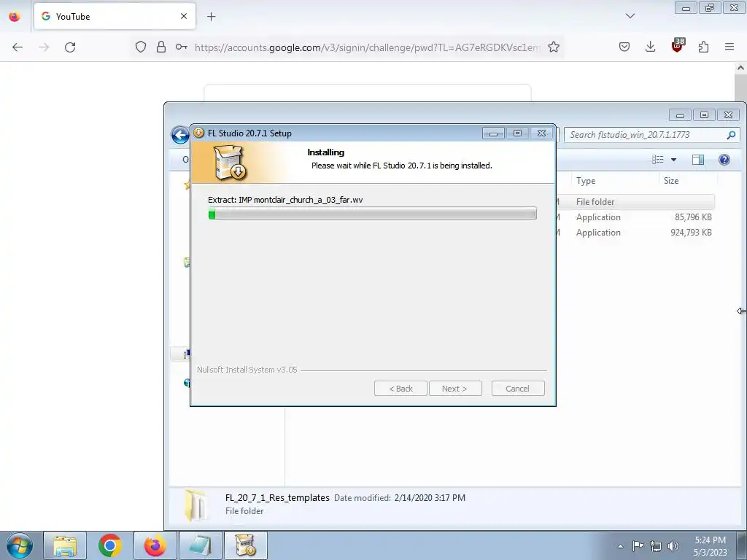Toggle the Explorer preview pane icon

click(698, 160)
